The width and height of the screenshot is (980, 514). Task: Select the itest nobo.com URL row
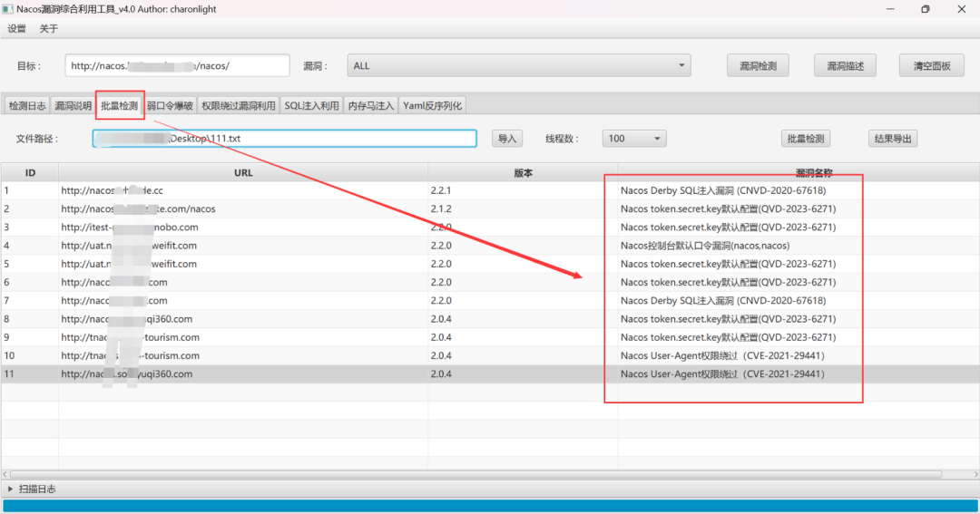[x=130, y=228]
